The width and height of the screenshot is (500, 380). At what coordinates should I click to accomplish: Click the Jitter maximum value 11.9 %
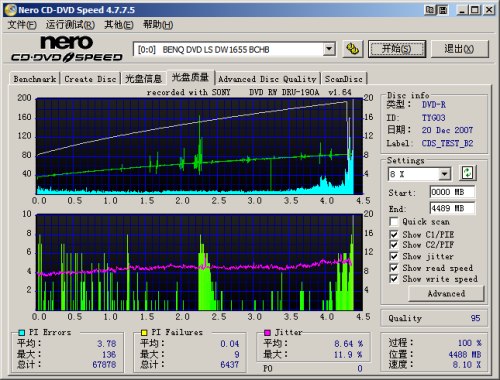348,354
